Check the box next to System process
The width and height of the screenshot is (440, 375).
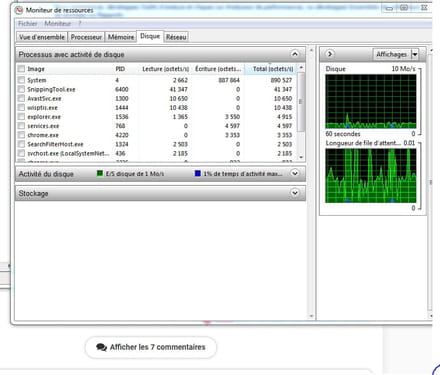[21, 80]
